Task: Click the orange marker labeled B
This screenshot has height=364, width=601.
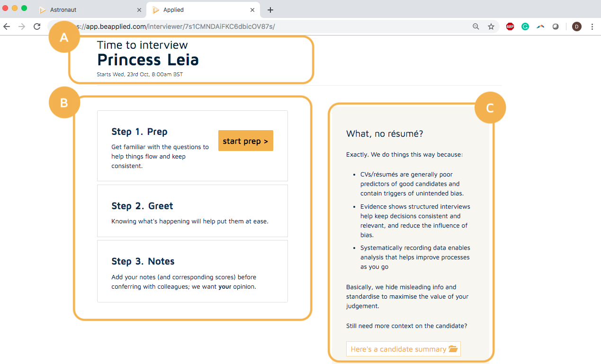Action: [x=64, y=103]
